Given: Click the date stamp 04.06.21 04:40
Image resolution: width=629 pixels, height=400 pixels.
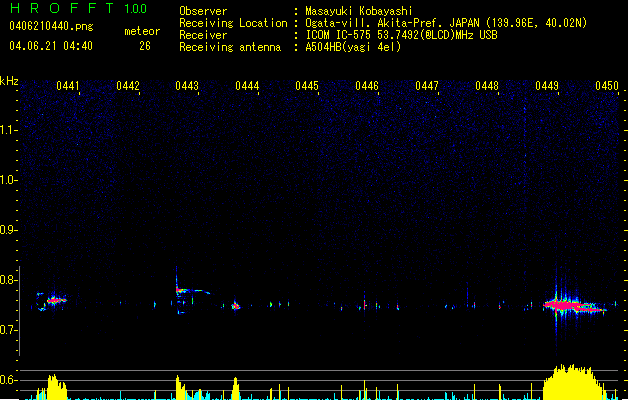Looking at the screenshot, I should 51,46.
